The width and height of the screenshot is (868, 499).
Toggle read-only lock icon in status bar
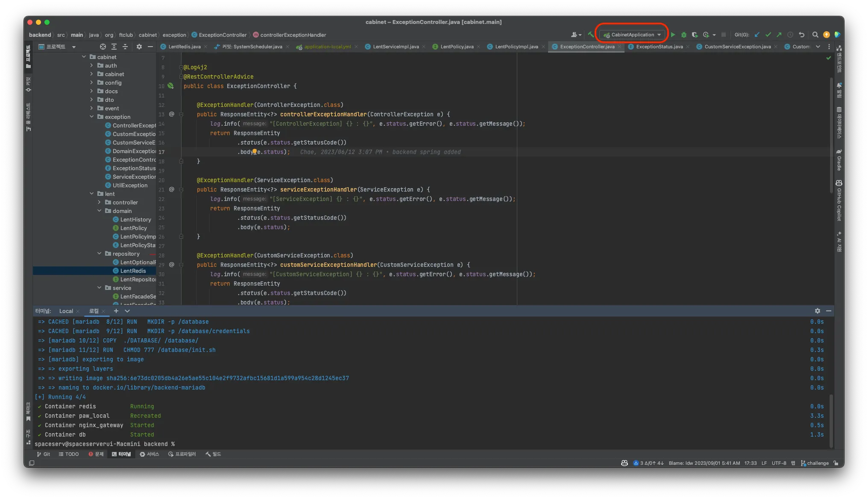click(836, 463)
